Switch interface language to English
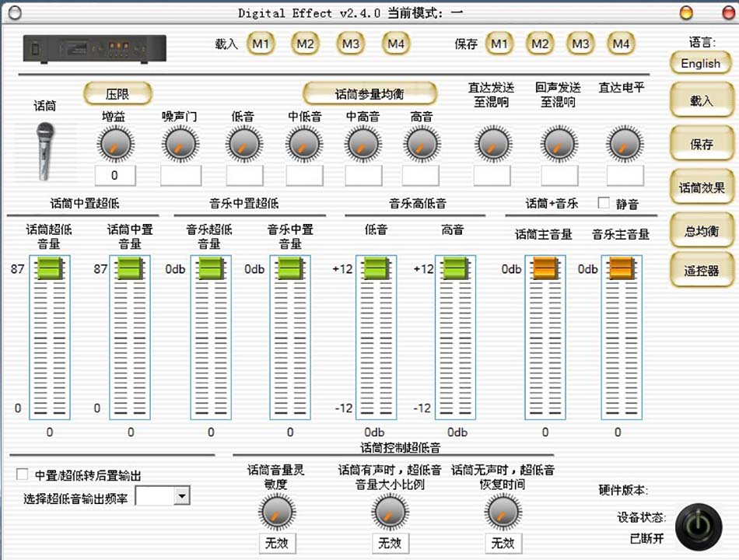 click(699, 63)
